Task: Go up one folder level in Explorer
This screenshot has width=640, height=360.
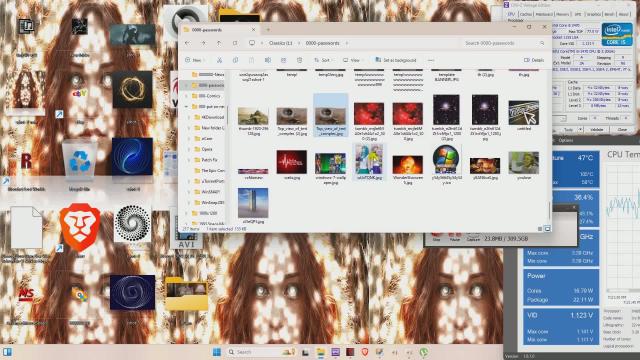Action: point(219,43)
